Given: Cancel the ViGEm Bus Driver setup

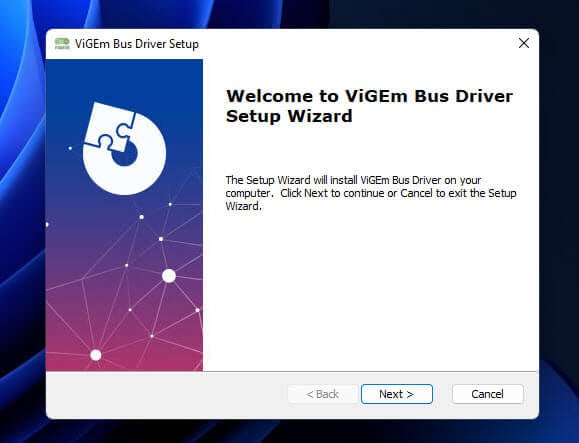Looking at the screenshot, I should pos(487,394).
